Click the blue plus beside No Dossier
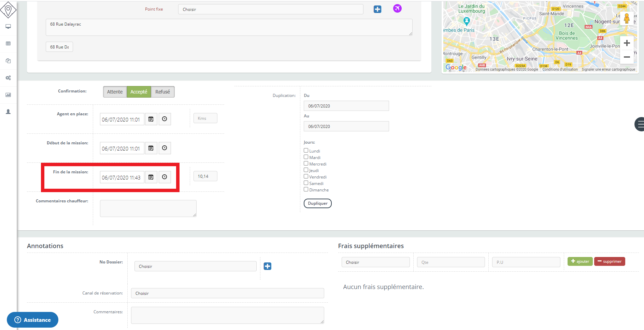Viewport: 644px width, 330px height. pyautogui.click(x=268, y=266)
